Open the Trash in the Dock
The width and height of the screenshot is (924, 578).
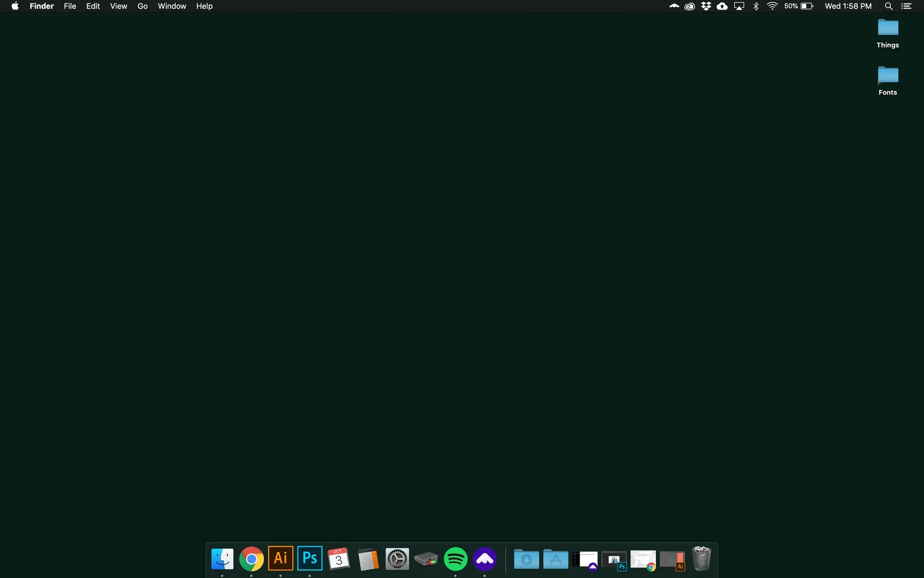point(702,558)
